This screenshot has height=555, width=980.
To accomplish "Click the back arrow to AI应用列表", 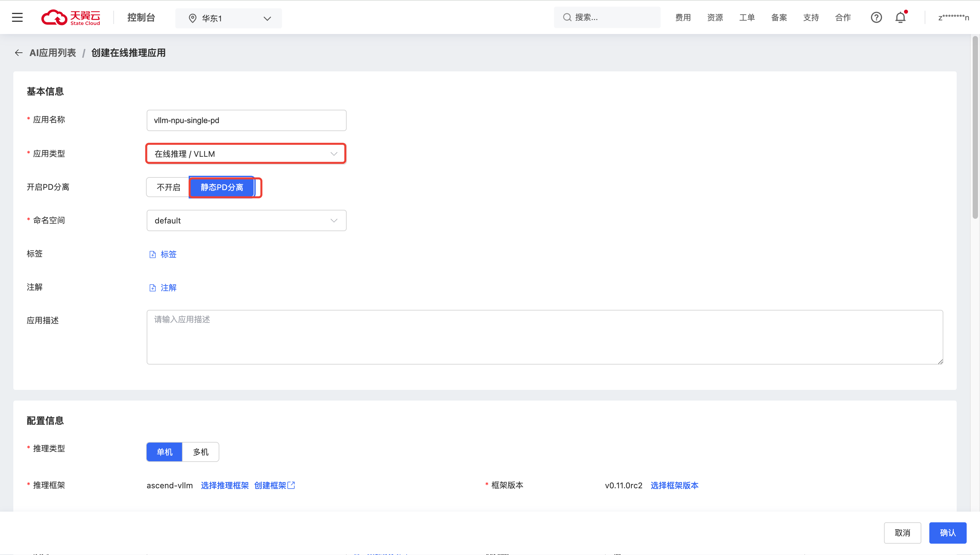I will tap(18, 53).
